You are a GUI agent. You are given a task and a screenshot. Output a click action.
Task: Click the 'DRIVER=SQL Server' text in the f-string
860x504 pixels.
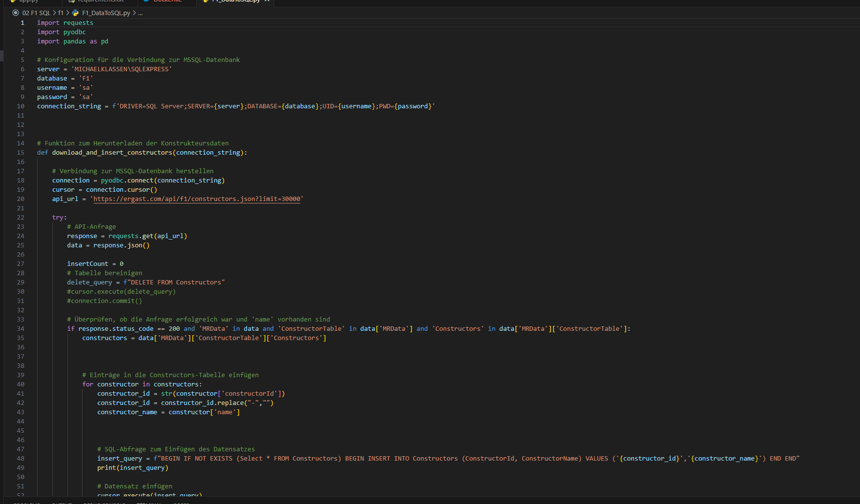[152, 106]
